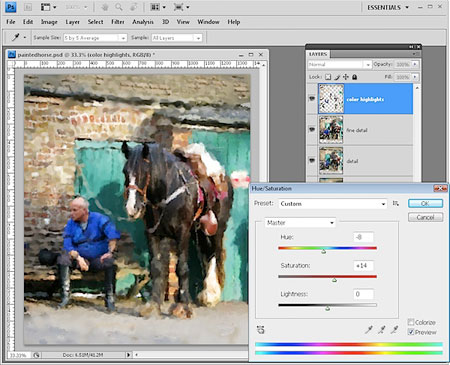450x365 pixels.
Task: Open the Layer menu
Action: click(72, 22)
